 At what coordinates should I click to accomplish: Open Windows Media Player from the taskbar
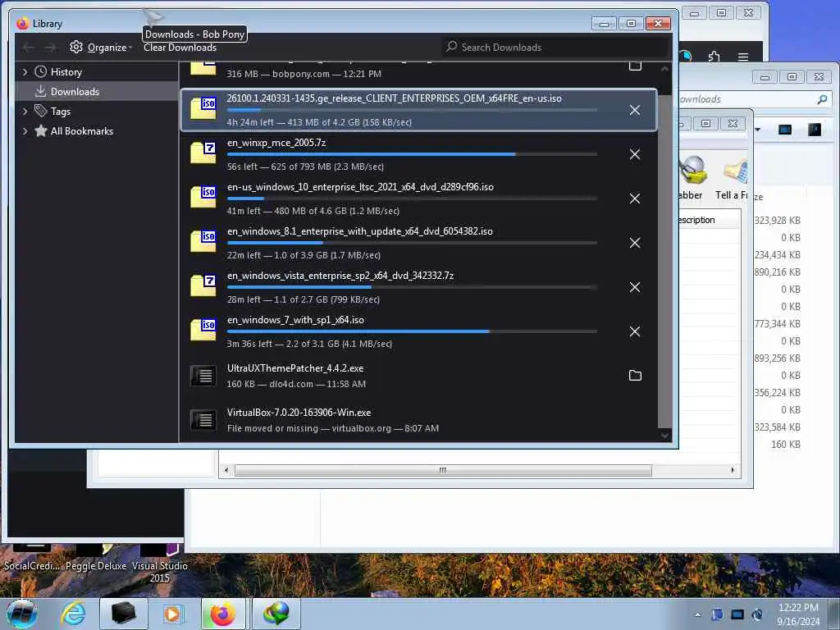(x=173, y=614)
